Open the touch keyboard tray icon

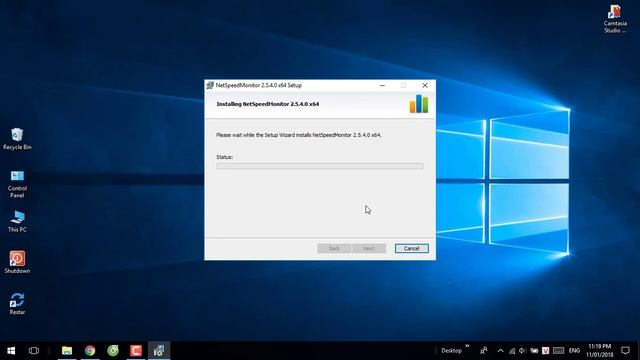558,351
